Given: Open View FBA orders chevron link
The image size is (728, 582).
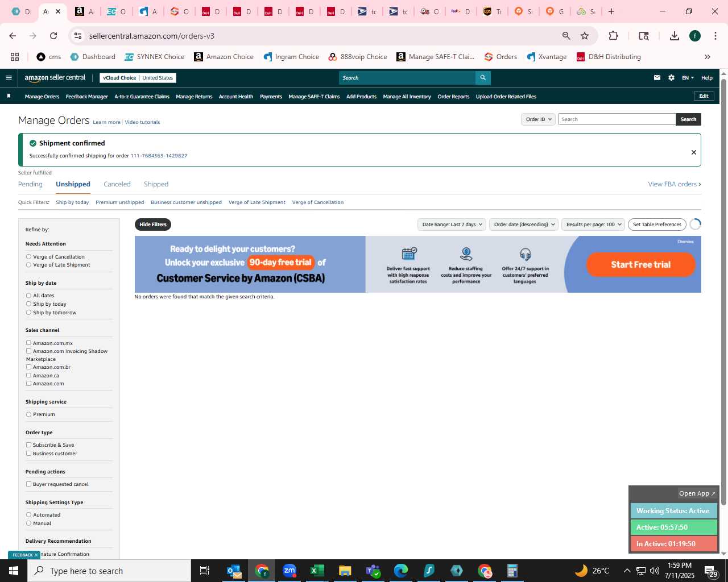Looking at the screenshot, I should tap(675, 184).
